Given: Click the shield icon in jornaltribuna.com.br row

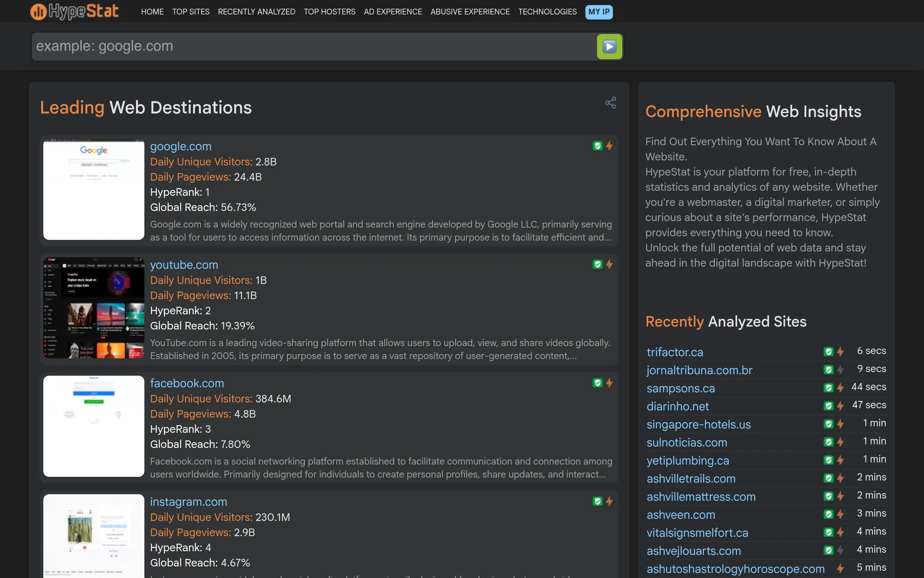Looking at the screenshot, I should [x=828, y=370].
